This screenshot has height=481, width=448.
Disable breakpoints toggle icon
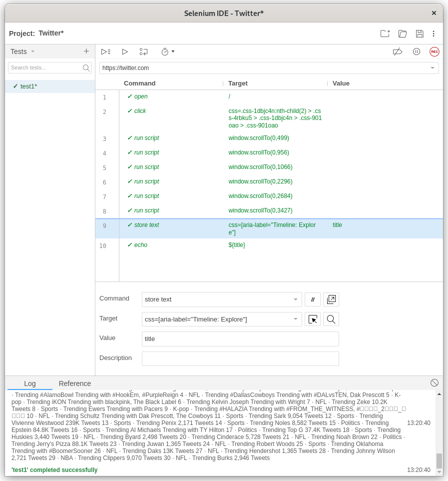tap(398, 51)
